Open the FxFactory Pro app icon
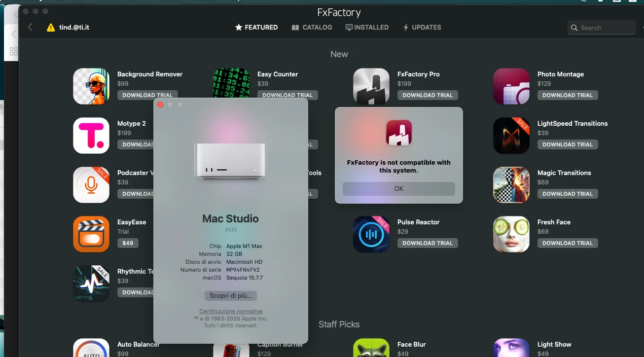The width and height of the screenshot is (644, 357). pos(371,86)
